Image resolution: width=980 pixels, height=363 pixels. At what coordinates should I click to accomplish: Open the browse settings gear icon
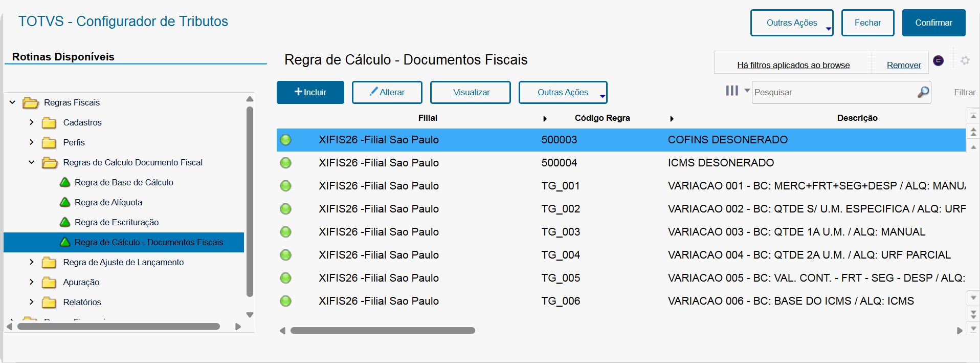pyautogui.click(x=965, y=60)
